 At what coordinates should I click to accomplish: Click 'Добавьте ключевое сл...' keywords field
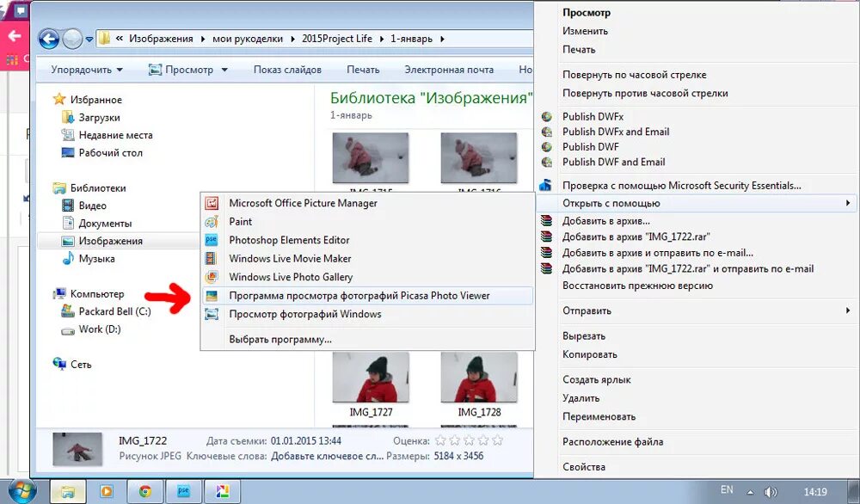tap(328, 457)
